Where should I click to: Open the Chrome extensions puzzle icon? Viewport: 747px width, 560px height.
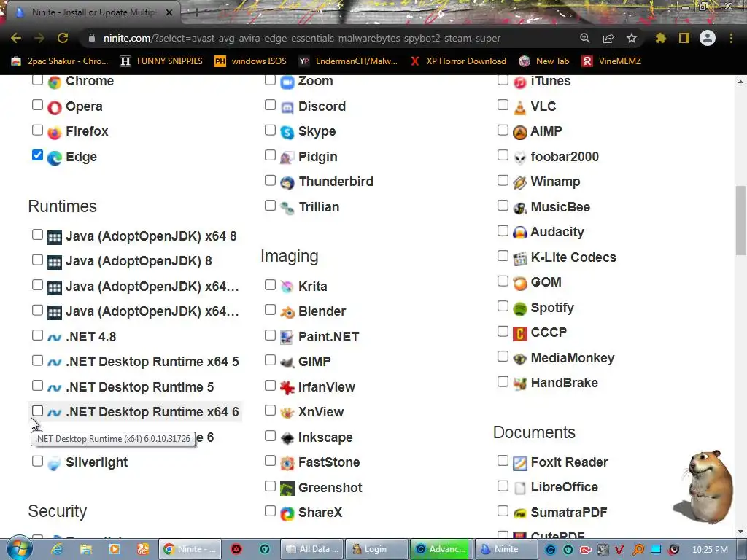[x=660, y=38]
